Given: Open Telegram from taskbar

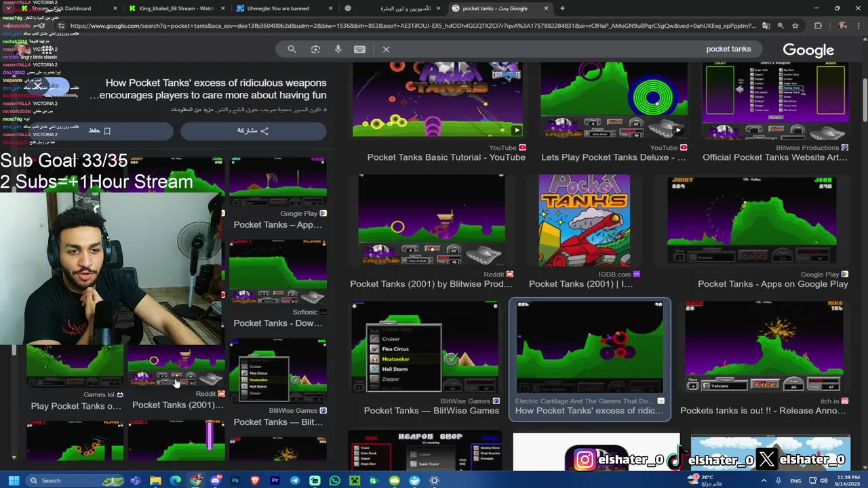Looking at the screenshot, I should (295, 481).
